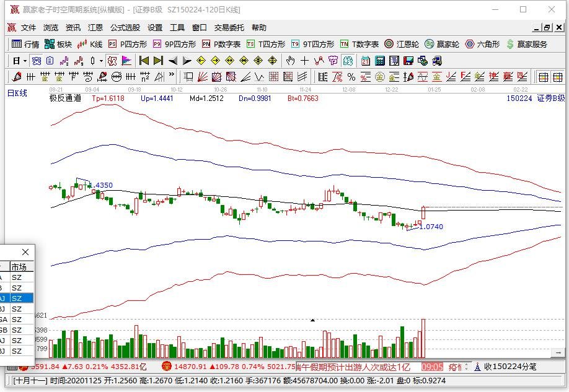Open 赢家服务 dollar-sign service
This screenshot has width=569, height=392.
point(527,44)
